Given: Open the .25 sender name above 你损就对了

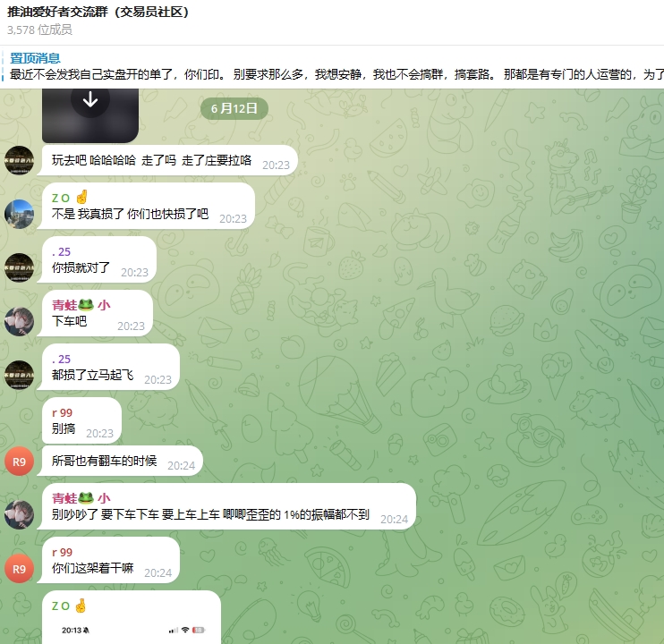Looking at the screenshot, I should click(61, 251).
